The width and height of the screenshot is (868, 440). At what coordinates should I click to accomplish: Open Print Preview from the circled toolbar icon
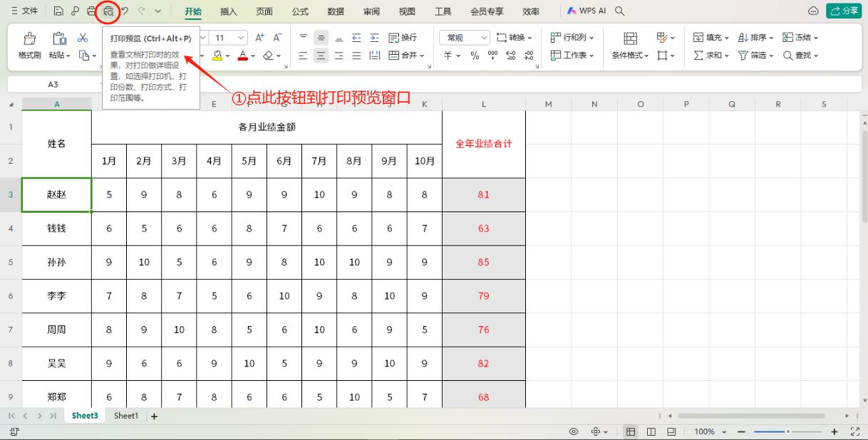pyautogui.click(x=108, y=11)
